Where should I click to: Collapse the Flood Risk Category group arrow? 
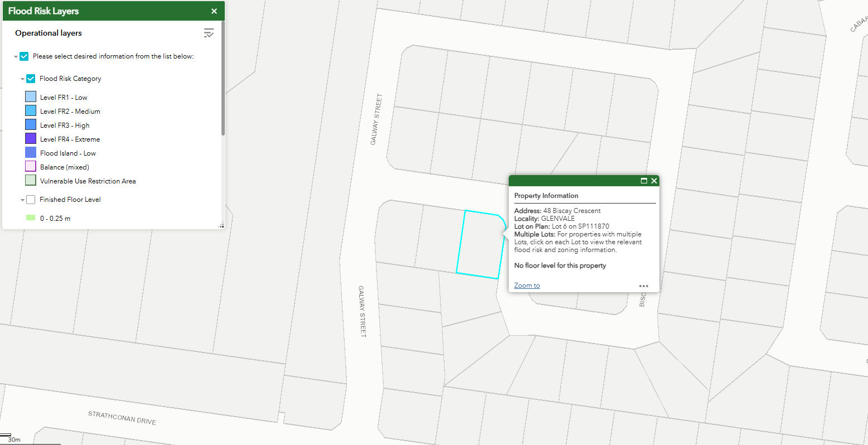(22, 79)
